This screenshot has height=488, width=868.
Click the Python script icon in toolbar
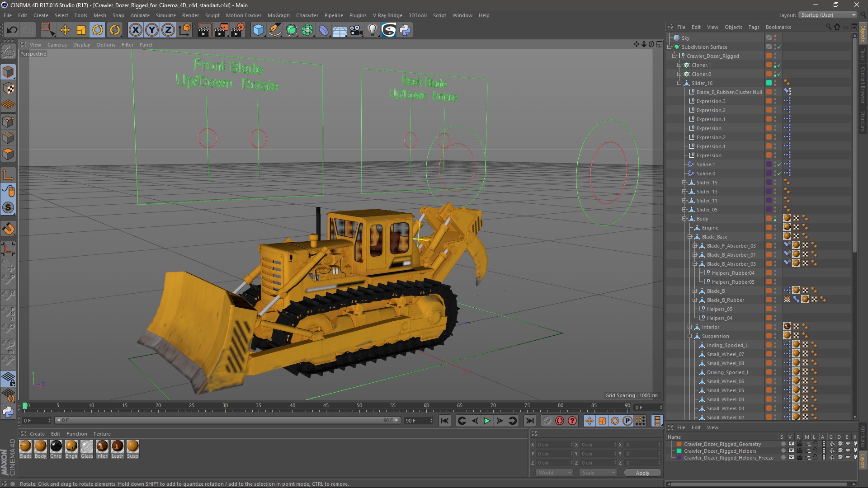[405, 30]
